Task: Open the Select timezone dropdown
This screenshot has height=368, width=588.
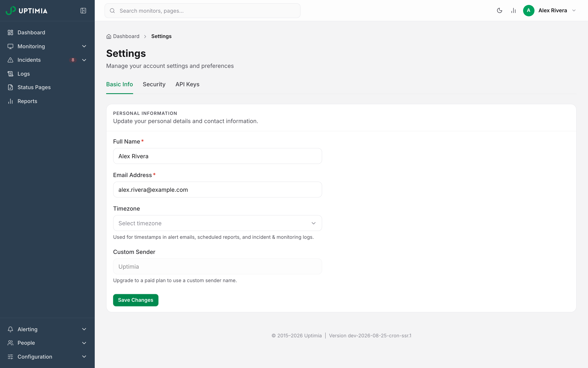Action: [x=217, y=223]
